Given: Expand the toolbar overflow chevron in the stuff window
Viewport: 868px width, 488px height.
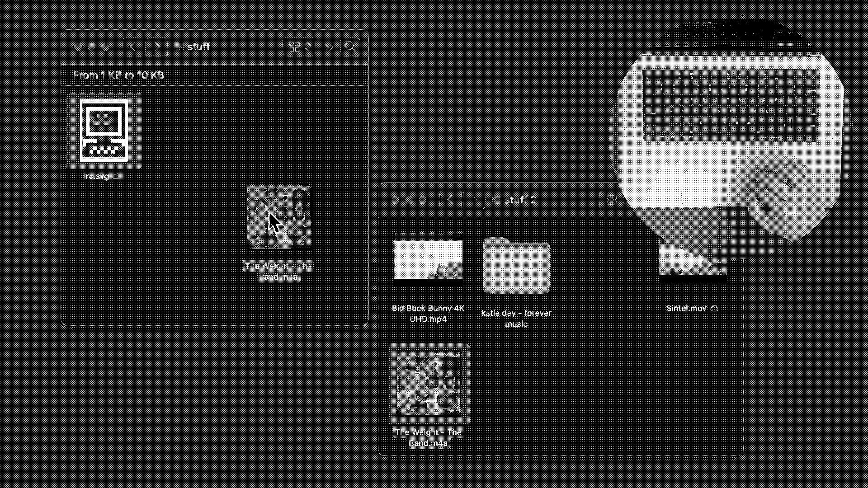Looking at the screenshot, I should pyautogui.click(x=329, y=46).
